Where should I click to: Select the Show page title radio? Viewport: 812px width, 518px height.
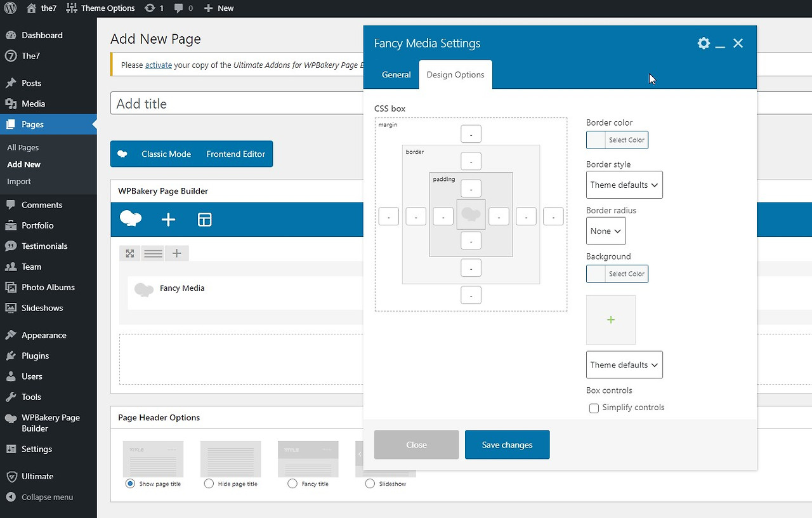[130, 484]
